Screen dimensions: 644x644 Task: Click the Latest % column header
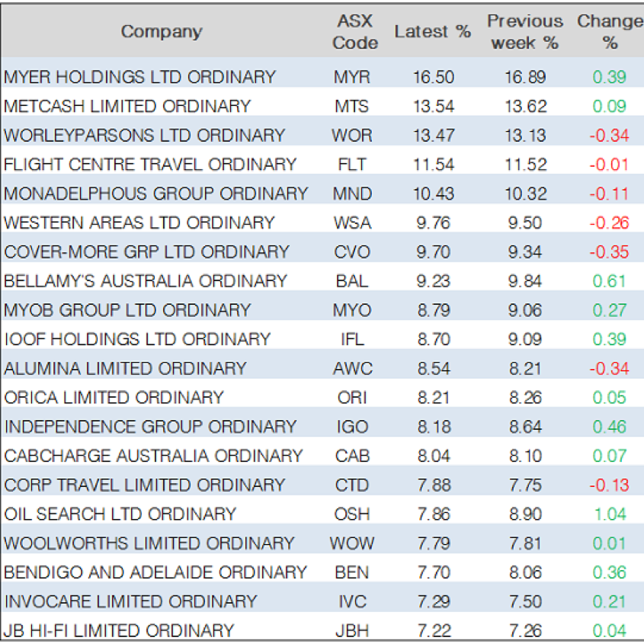(x=432, y=31)
